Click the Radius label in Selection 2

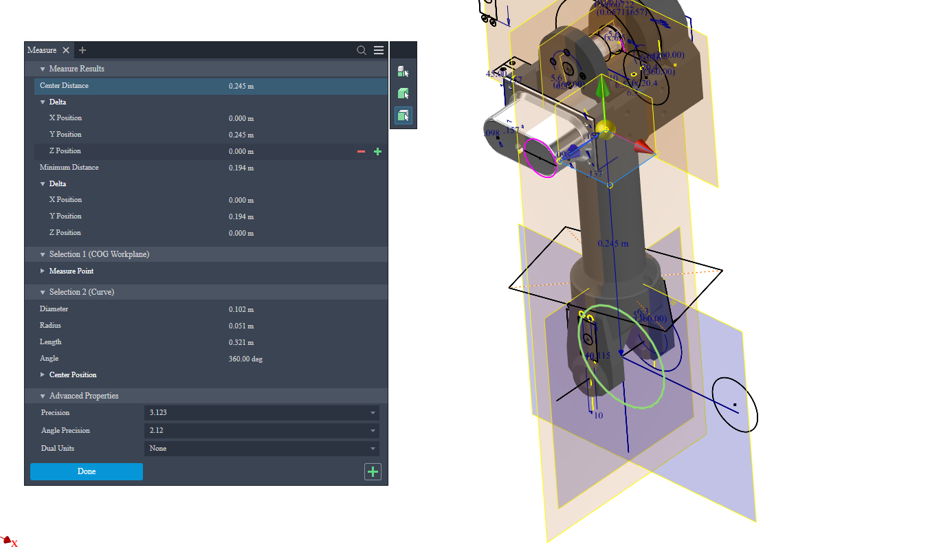click(x=50, y=326)
